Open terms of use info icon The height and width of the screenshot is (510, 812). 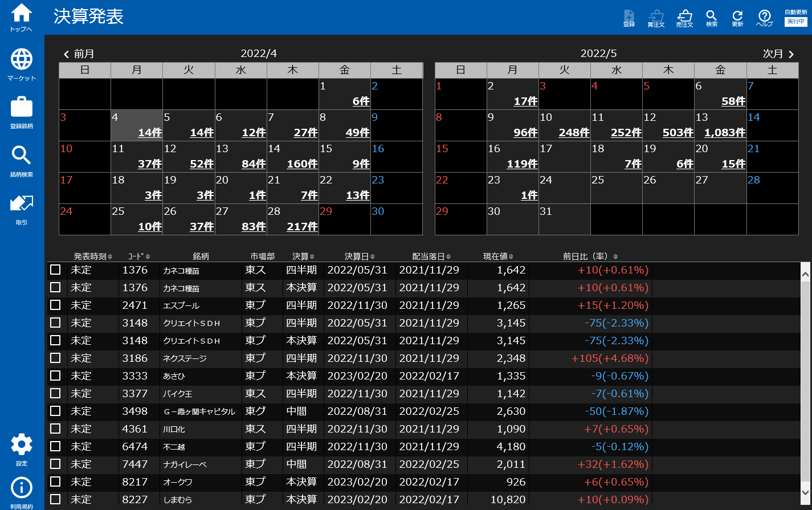(x=22, y=493)
